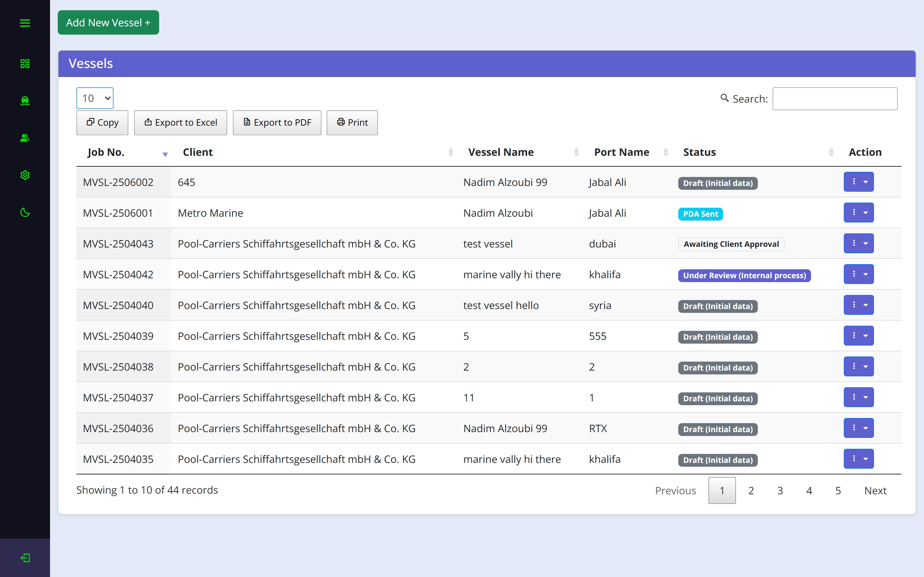
Task: Click Next pagination link
Action: tap(875, 490)
